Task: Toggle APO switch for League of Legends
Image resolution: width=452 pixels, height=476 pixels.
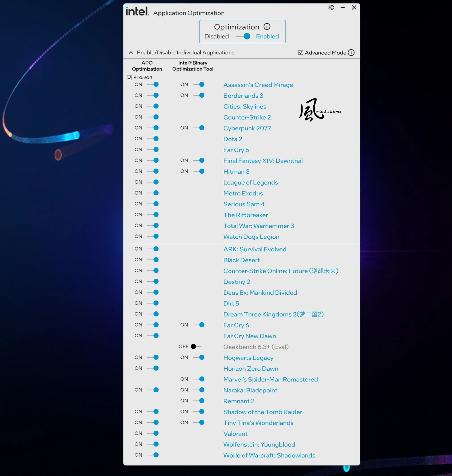Action: [153, 182]
